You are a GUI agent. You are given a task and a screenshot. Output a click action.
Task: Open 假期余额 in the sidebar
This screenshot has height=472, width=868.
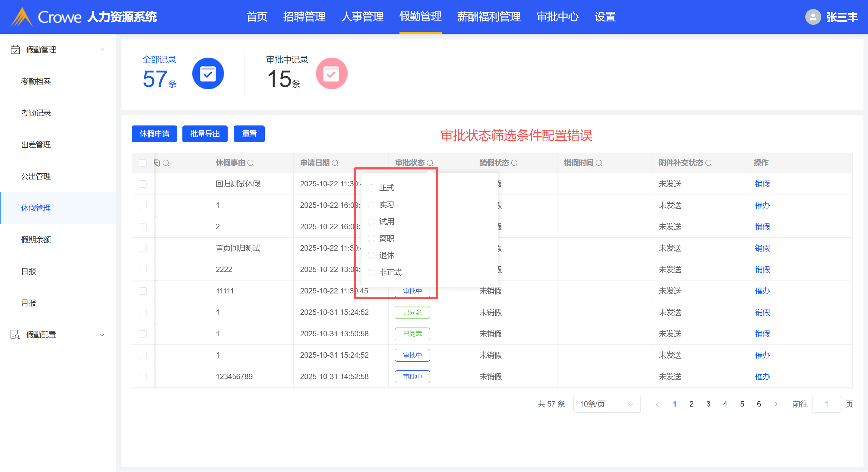(36, 240)
